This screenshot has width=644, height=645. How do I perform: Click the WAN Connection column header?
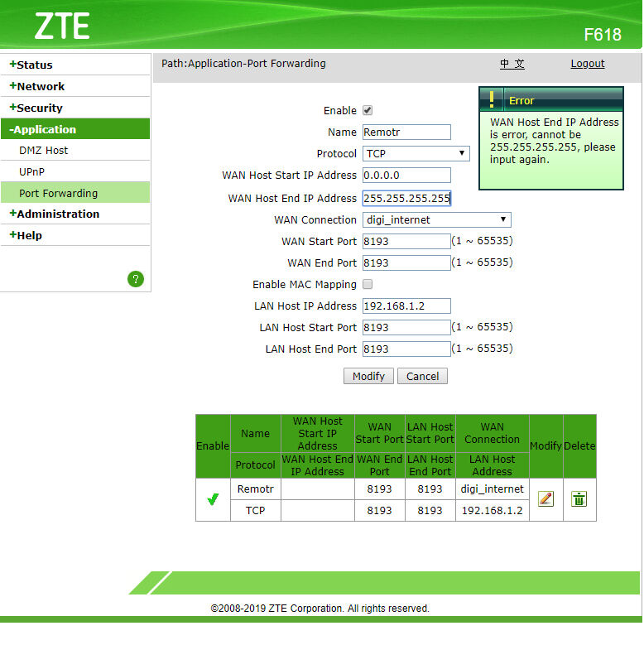(493, 433)
